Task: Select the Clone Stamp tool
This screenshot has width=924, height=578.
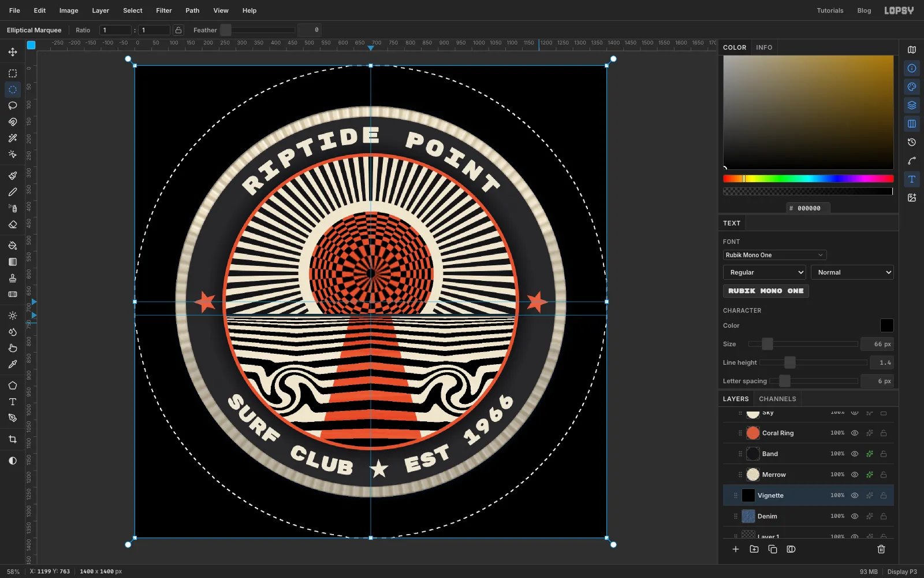Action: 13,278
